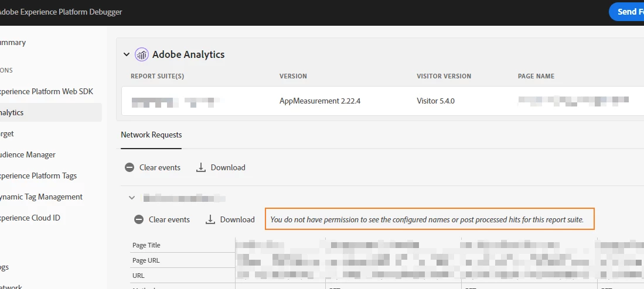Open Logs in the sidebar

(x=5, y=267)
